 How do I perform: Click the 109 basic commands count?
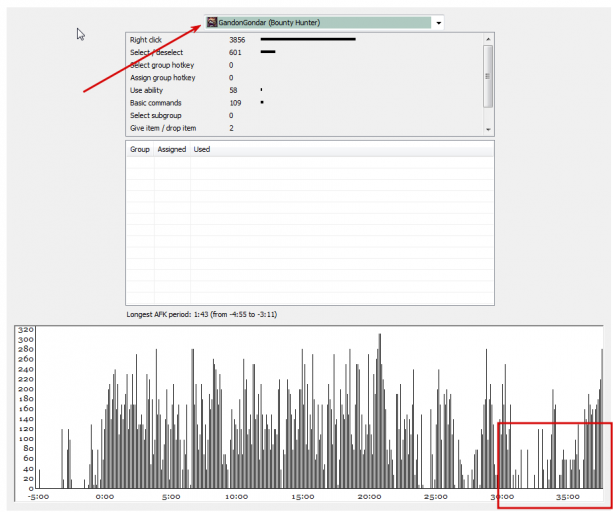tap(235, 103)
